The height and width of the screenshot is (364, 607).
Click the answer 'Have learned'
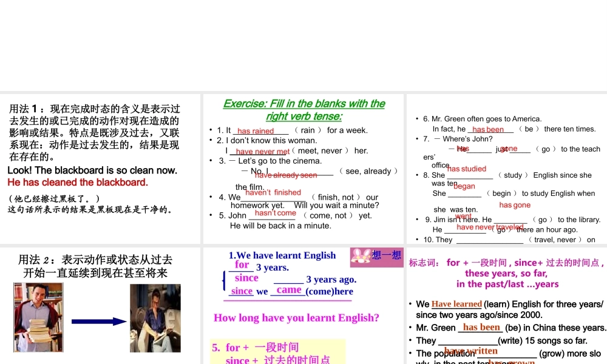click(457, 304)
